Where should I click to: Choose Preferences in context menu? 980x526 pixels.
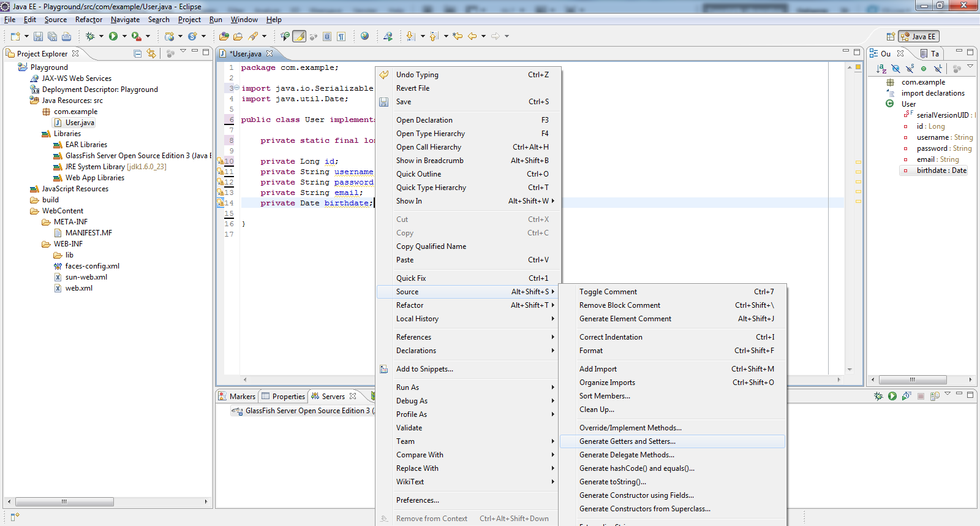(469, 500)
